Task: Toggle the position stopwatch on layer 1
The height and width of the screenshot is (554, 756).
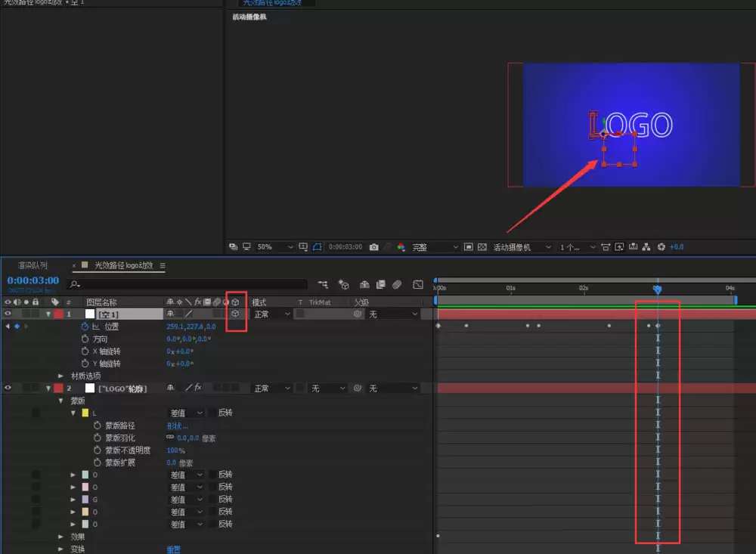Action: 85,327
